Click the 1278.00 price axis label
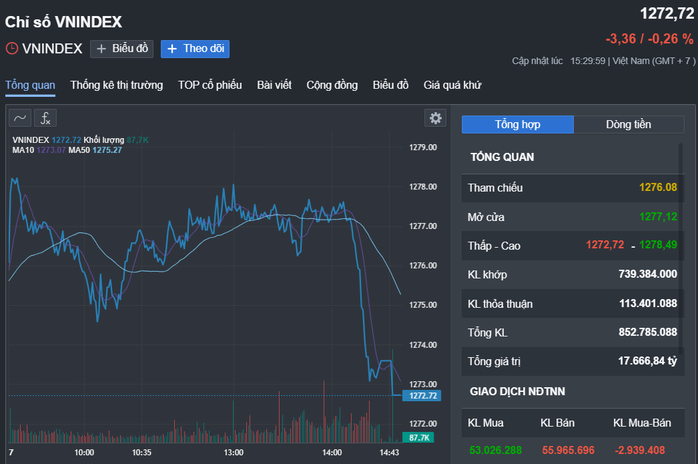The height and width of the screenshot is (464, 698). click(423, 187)
